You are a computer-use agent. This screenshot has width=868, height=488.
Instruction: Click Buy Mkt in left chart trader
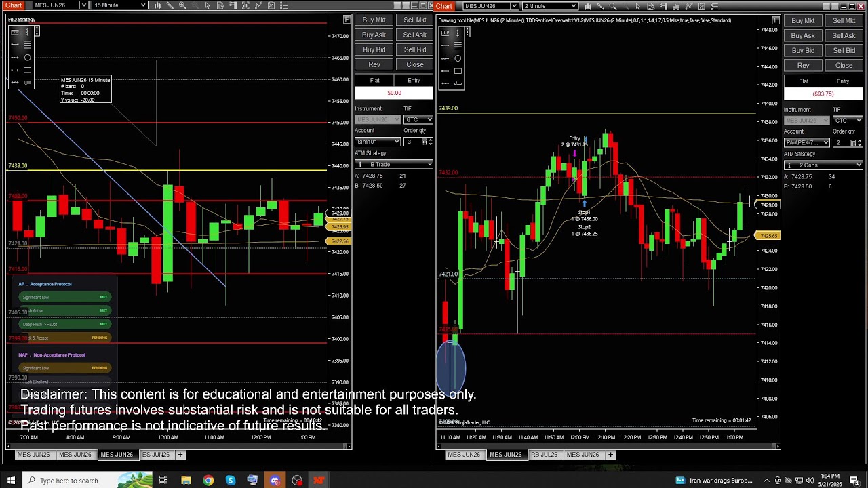tap(374, 20)
